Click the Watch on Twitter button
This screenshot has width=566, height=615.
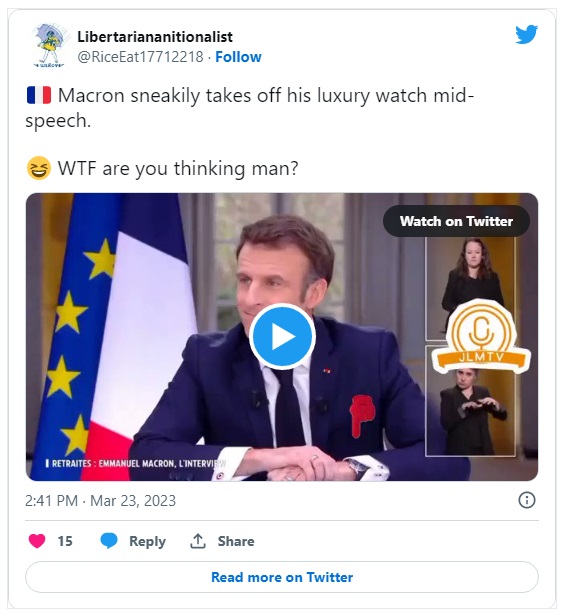coord(456,221)
